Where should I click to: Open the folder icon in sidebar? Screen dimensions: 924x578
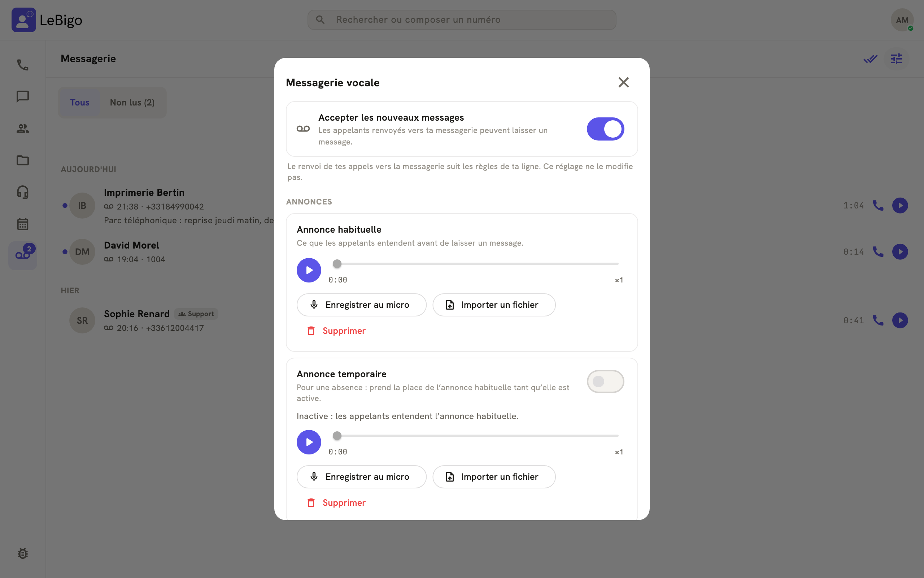click(x=22, y=160)
